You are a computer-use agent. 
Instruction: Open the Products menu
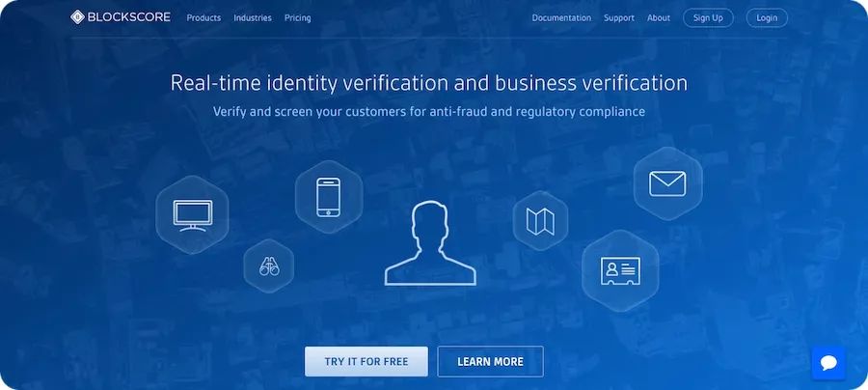coord(203,17)
